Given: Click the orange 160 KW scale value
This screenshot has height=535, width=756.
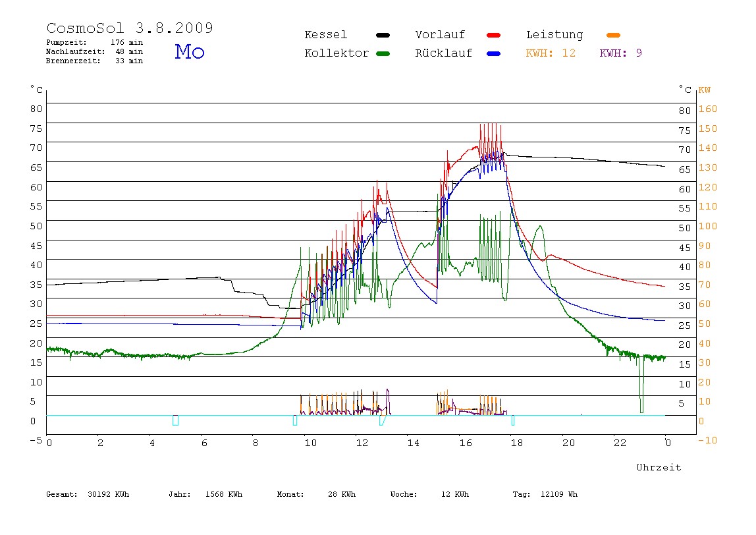Looking at the screenshot, I should tap(708, 109).
